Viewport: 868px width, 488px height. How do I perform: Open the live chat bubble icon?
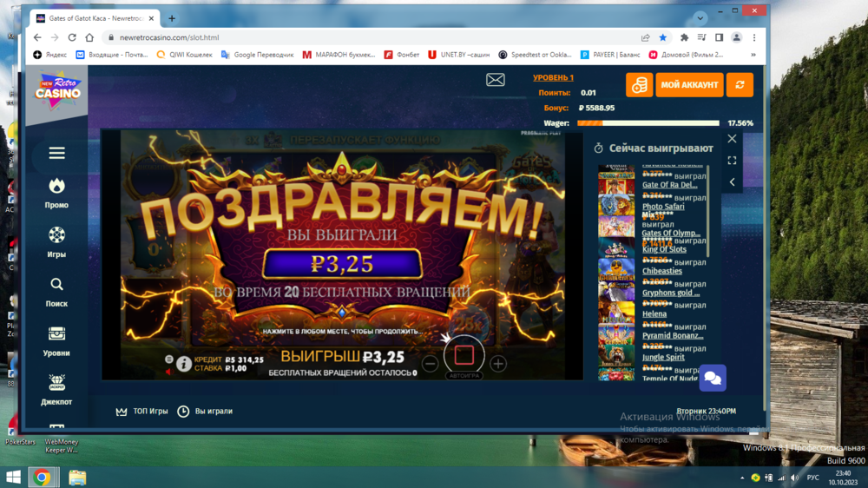pyautogui.click(x=713, y=378)
